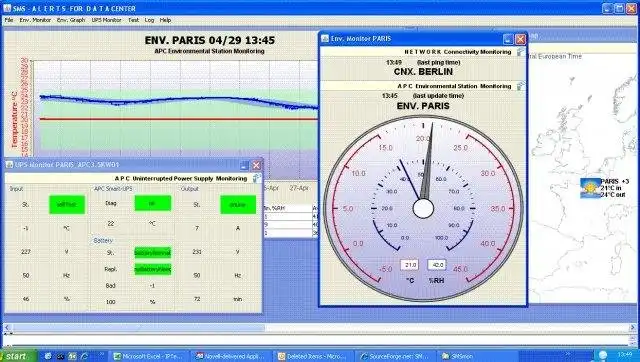Click the red threshold line on temperature graph
Screen dimensions: 640x362
(x=179, y=119)
